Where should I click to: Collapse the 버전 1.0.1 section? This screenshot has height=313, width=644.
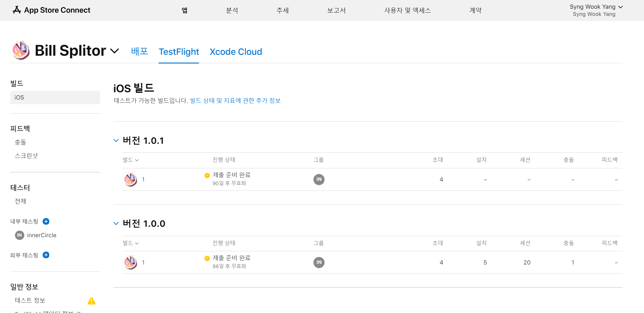116,140
